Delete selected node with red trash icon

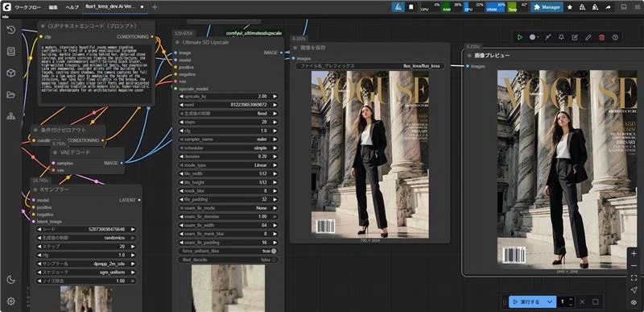coord(601,37)
